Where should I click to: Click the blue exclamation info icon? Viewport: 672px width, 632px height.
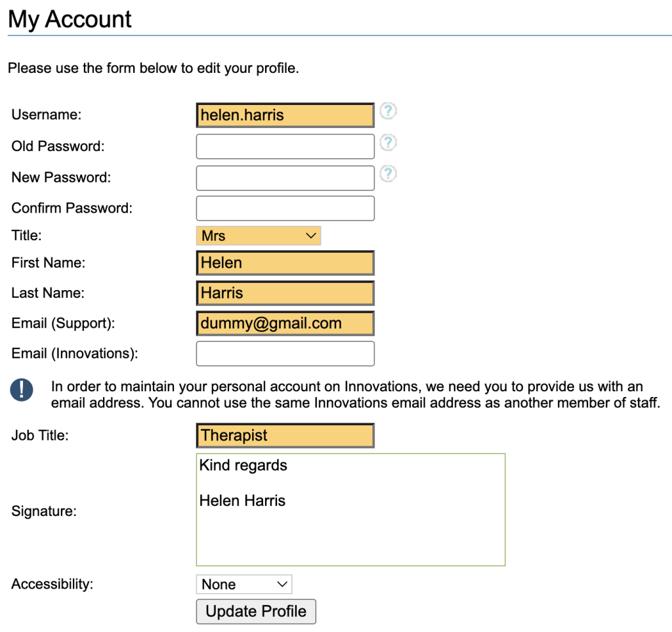coord(22,390)
